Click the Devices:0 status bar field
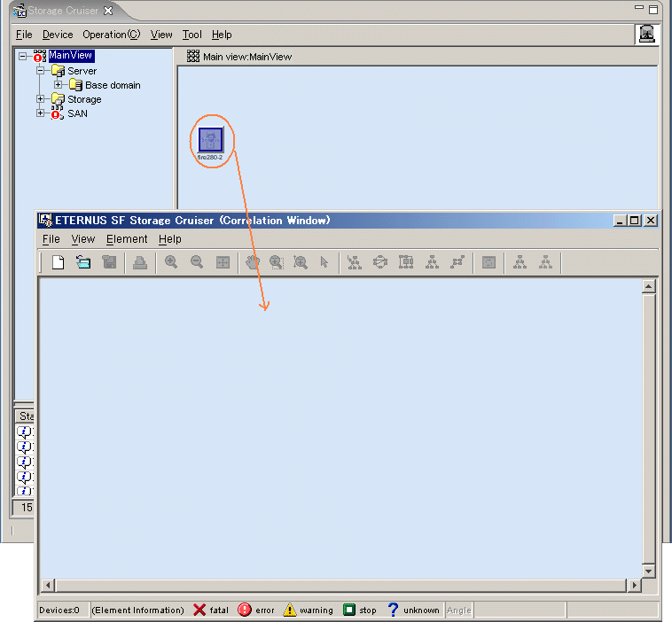This screenshot has height=622, width=672. [63, 610]
